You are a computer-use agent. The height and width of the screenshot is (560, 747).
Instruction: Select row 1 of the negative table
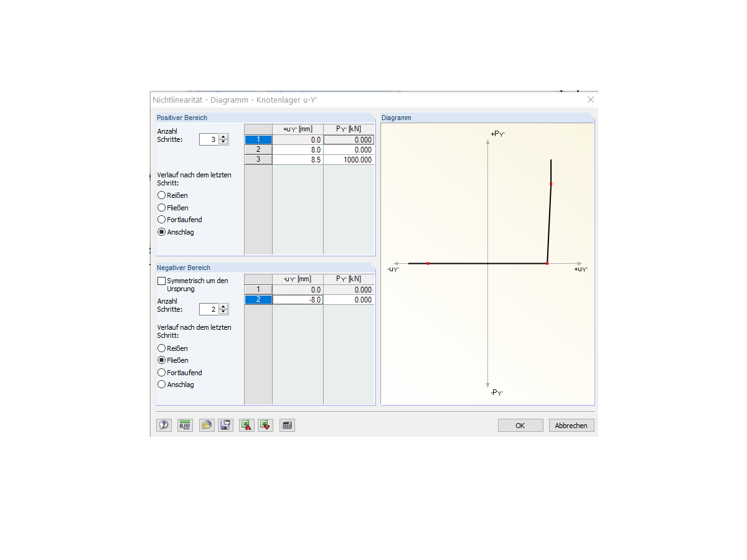pyautogui.click(x=258, y=289)
